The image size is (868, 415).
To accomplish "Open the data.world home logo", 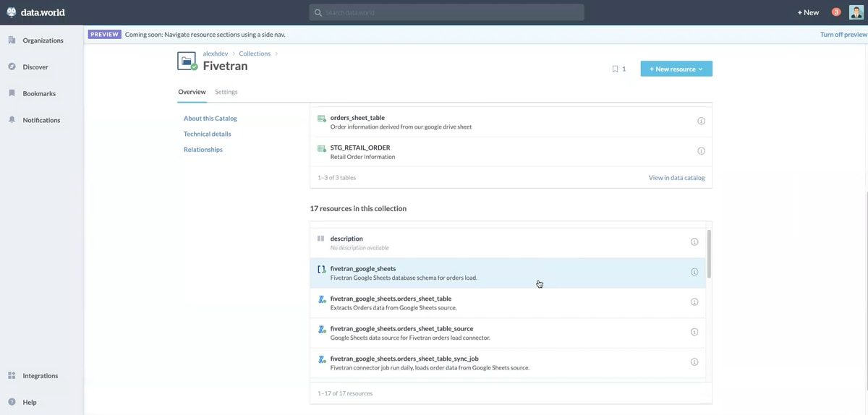I will point(36,12).
